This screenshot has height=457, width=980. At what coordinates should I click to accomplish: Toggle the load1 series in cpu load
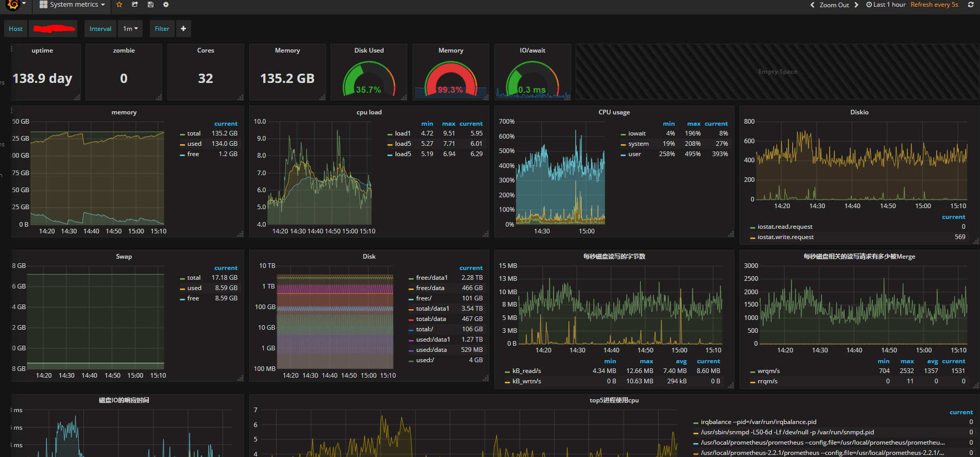point(403,133)
